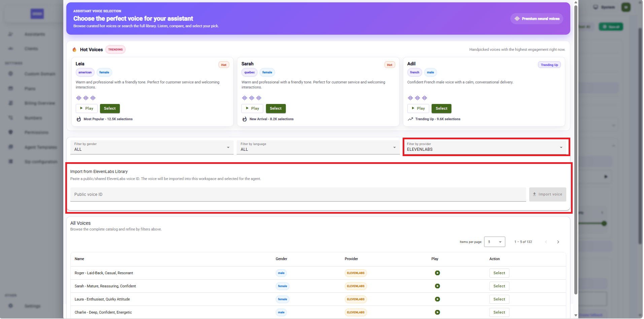This screenshot has height=319, width=644.
Task: Click the New Arrival flame icon under Sarah
Action: (x=245, y=119)
